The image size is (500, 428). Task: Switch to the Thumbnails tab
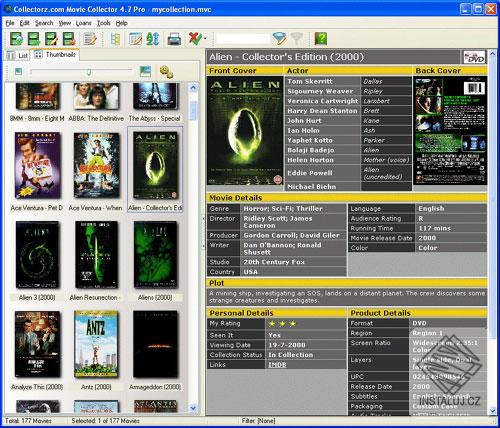point(55,55)
